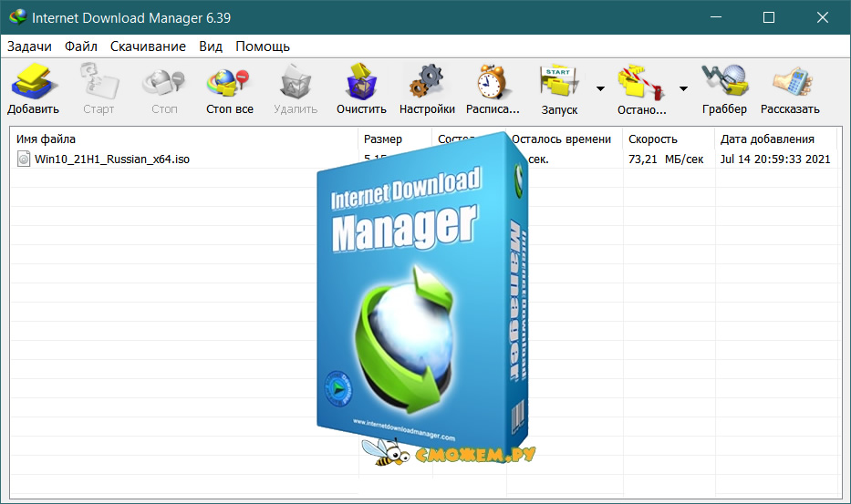Open Настройки gear settings icon
The height and width of the screenshot is (504, 851).
click(x=427, y=82)
